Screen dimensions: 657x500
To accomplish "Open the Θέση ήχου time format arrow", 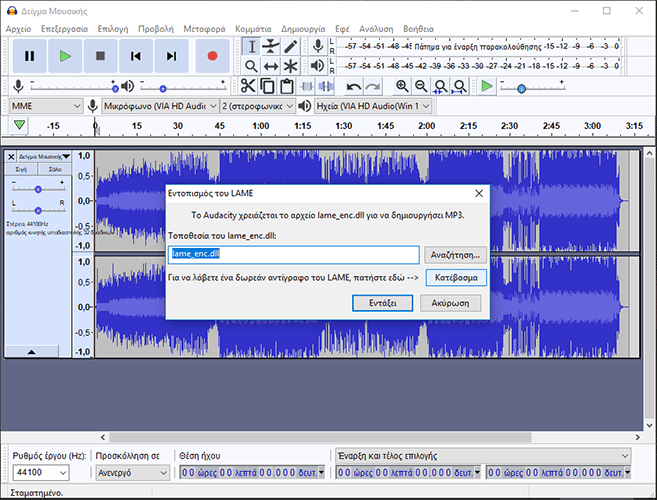I will click(x=321, y=473).
